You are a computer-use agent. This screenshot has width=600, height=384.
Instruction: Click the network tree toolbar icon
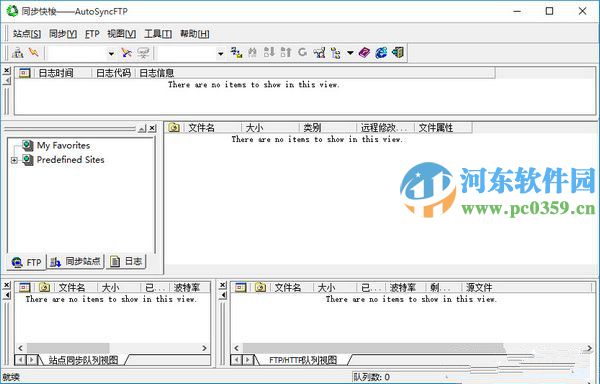click(319, 52)
